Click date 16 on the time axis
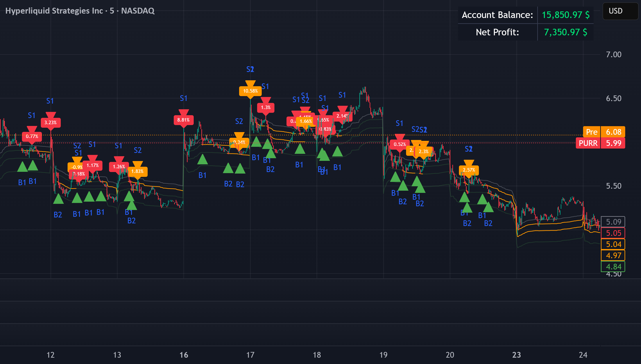Screen dimensions: 641x364 point(184,355)
